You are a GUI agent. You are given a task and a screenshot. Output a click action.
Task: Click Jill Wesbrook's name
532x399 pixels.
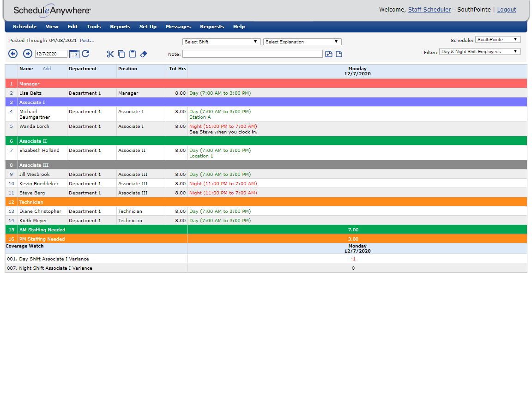point(34,175)
